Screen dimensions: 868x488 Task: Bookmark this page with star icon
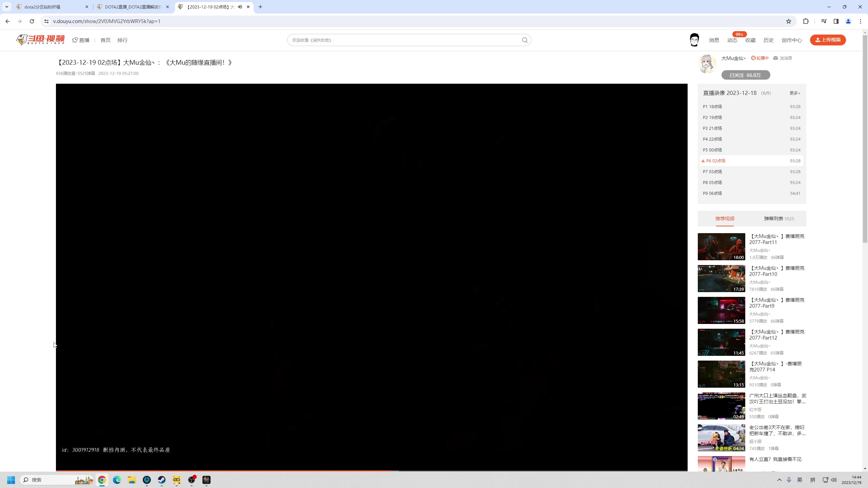click(x=789, y=21)
